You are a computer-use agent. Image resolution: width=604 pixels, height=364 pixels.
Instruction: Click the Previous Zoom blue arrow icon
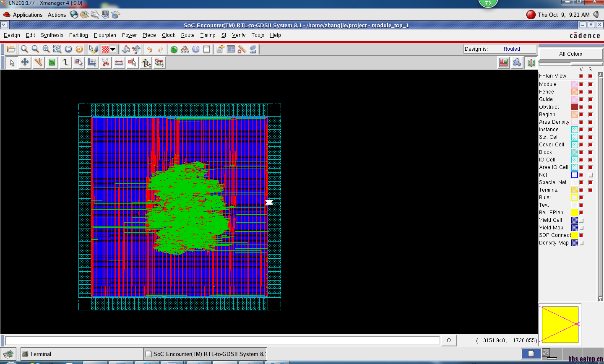point(68,49)
